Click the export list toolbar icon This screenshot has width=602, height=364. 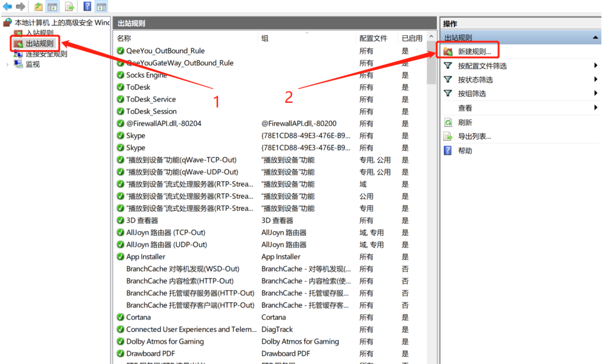pyautogui.click(x=69, y=7)
